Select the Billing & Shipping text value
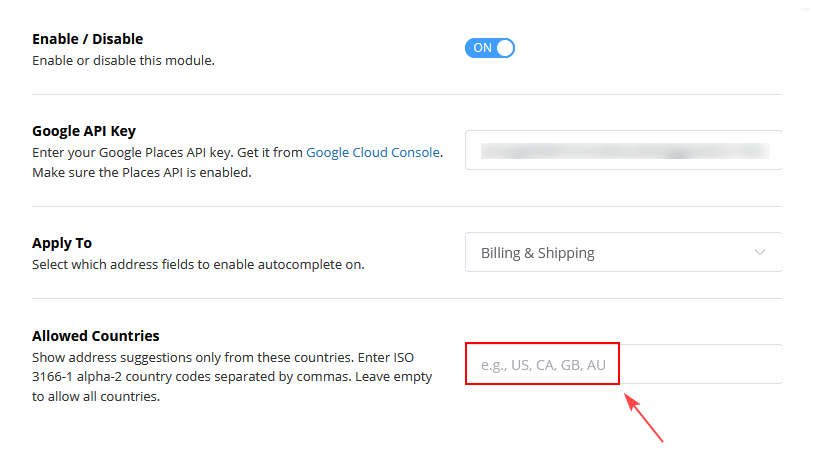The height and width of the screenshot is (457, 813). 538,253
